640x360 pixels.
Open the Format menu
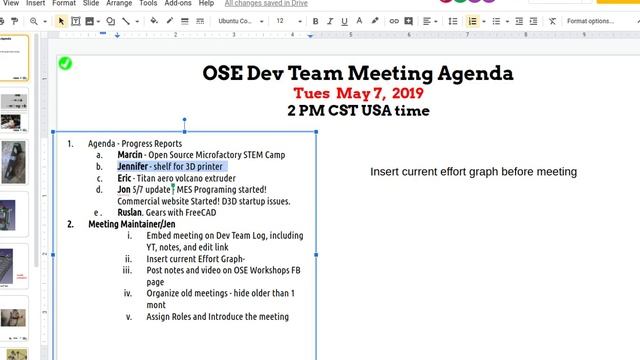tap(64, 3)
